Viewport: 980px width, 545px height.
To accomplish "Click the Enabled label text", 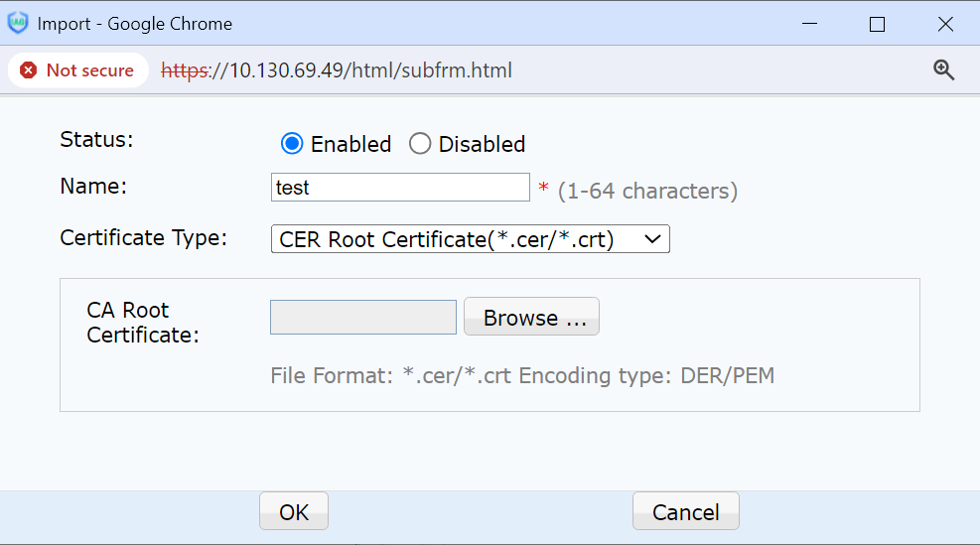I will point(350,144).
